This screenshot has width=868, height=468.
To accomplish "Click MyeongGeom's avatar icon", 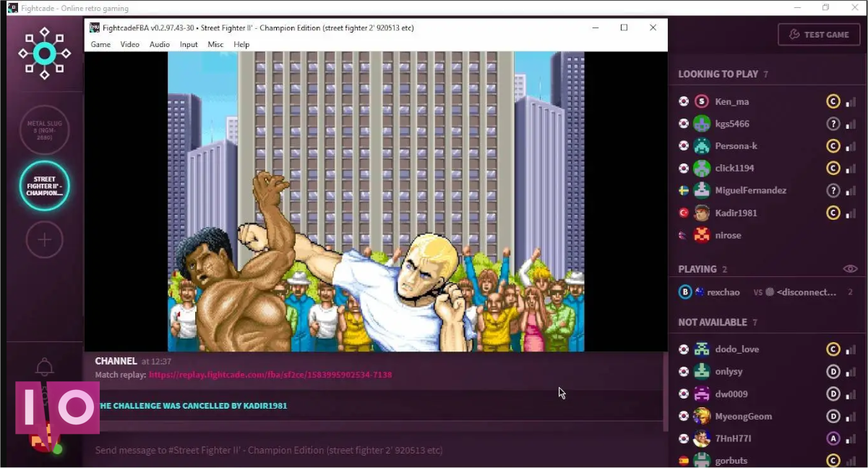I will tap(702, 416).
